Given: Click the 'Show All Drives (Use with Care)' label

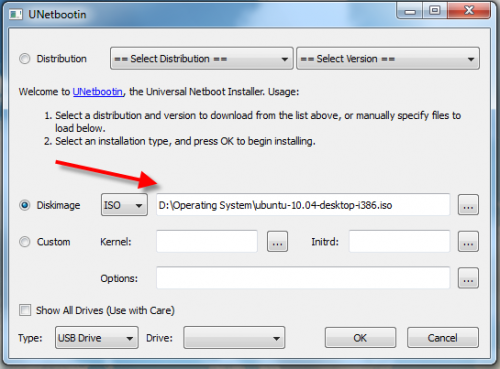Looking at the screenshot, I should coord(105,310).
